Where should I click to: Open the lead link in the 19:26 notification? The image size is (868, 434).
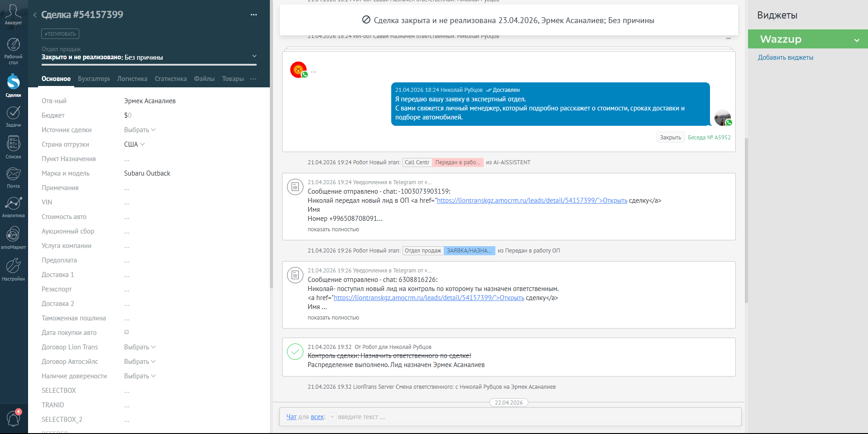[429, 298]
